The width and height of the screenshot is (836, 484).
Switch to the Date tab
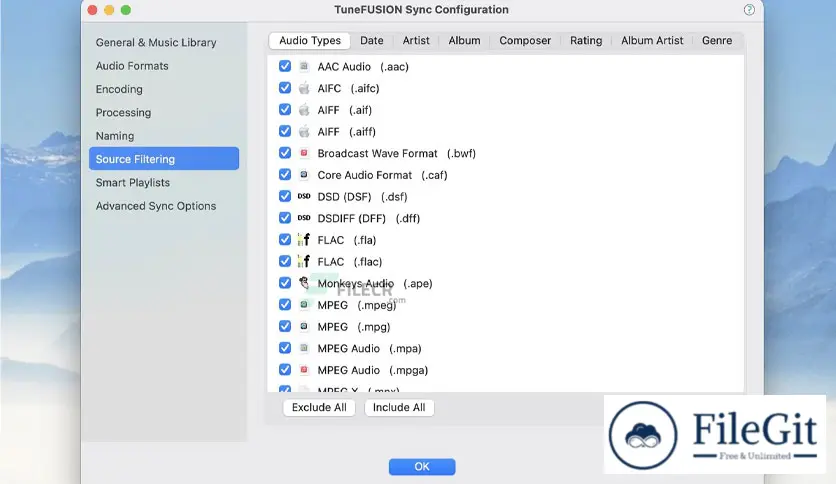coord(372,41)
